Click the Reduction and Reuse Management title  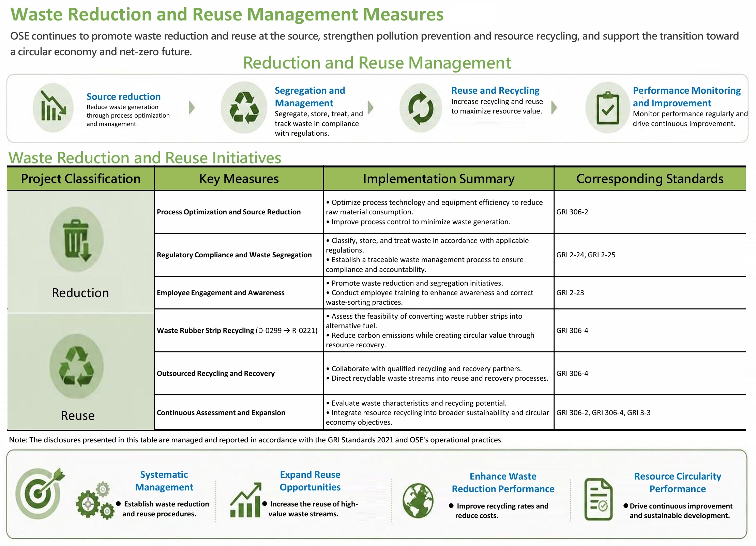377,63
